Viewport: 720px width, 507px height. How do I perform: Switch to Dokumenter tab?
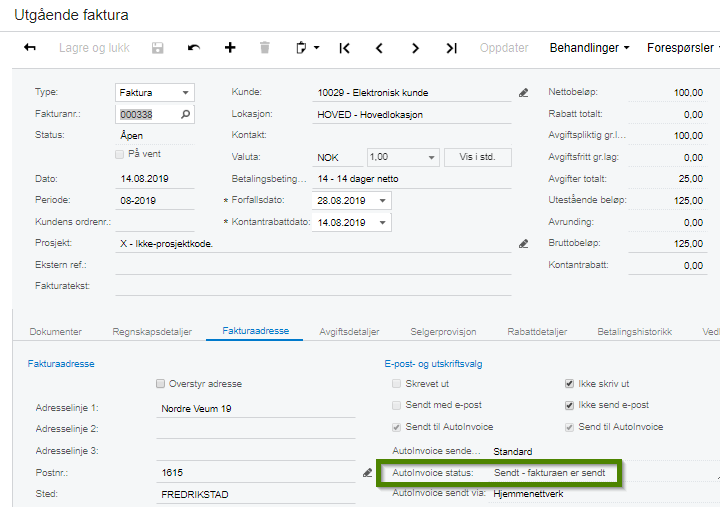pos(56,332)
